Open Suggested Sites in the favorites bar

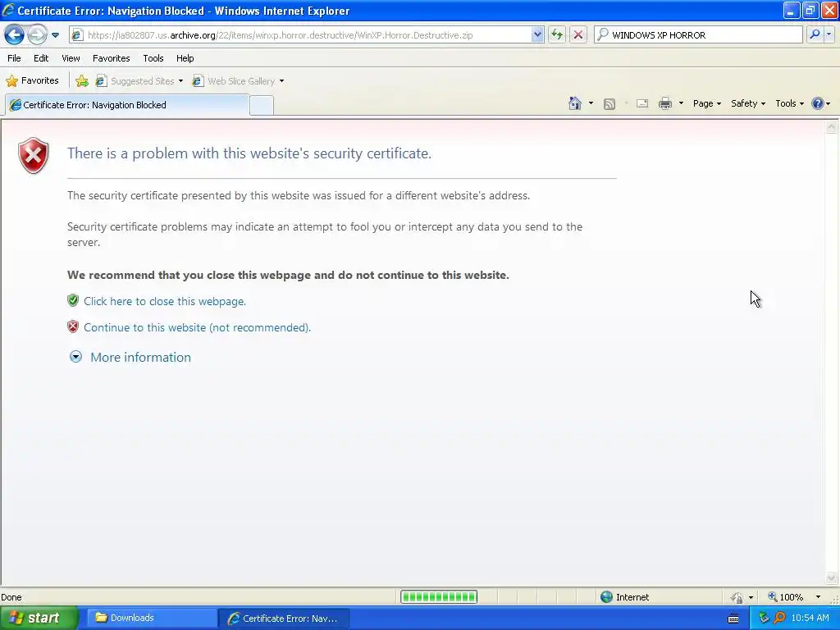[x=135, y=81]
